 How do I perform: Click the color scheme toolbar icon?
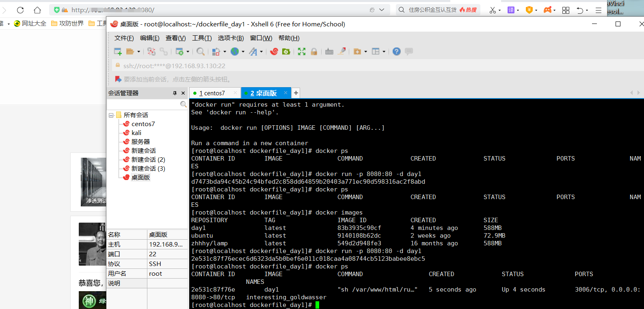[x=216, y=51]
